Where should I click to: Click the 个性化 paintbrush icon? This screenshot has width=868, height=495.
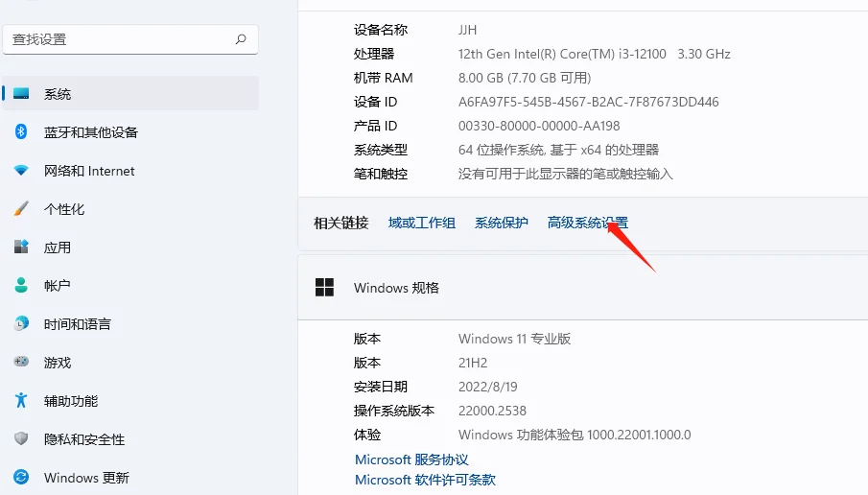tap(21, 209)
